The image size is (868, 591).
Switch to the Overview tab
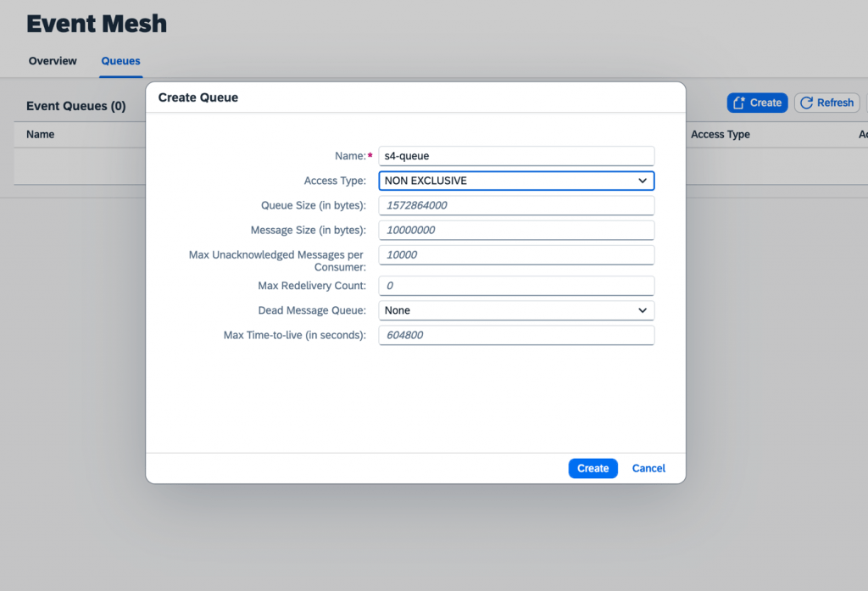pos(53,61)
